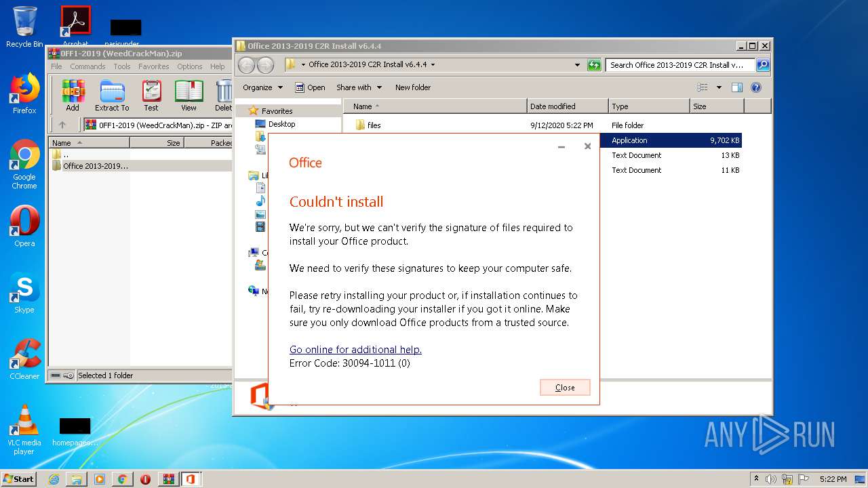Open Tools menu in WinRAR
Screen dimensions: 868x488
[122, 66]
